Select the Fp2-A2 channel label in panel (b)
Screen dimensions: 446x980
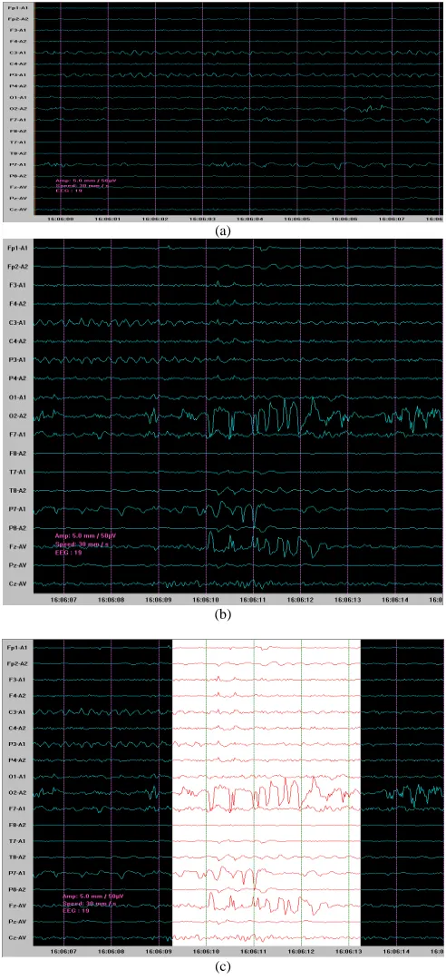click(x=17, y=267)
